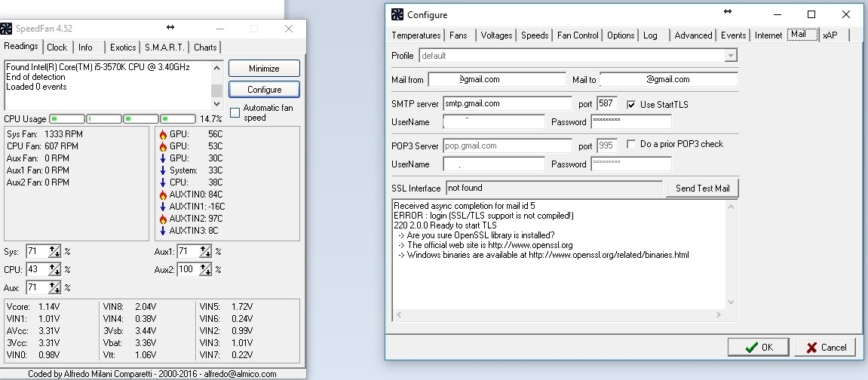The height and width of the screenshot is (380, 868).
Task: Click the red X icon on Cancel button
Action: [x=811, y=348]
